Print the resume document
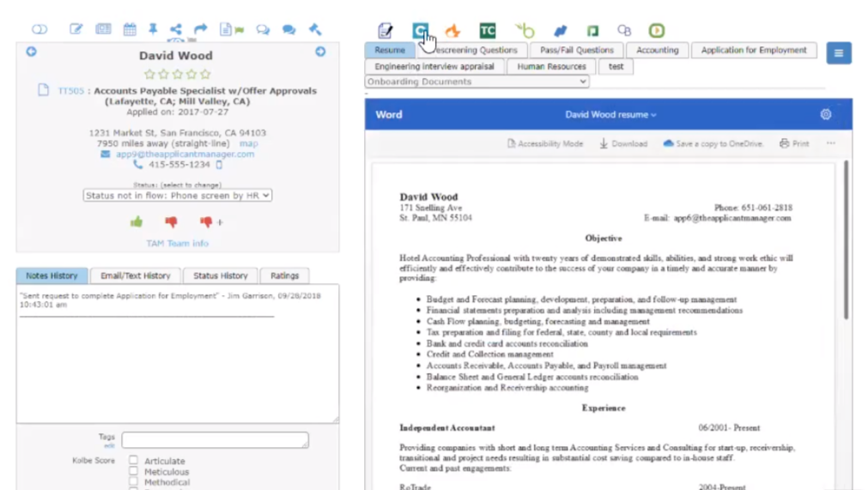Image resolution: width=868 pixels, height=490 pixels. pos(794,144)
